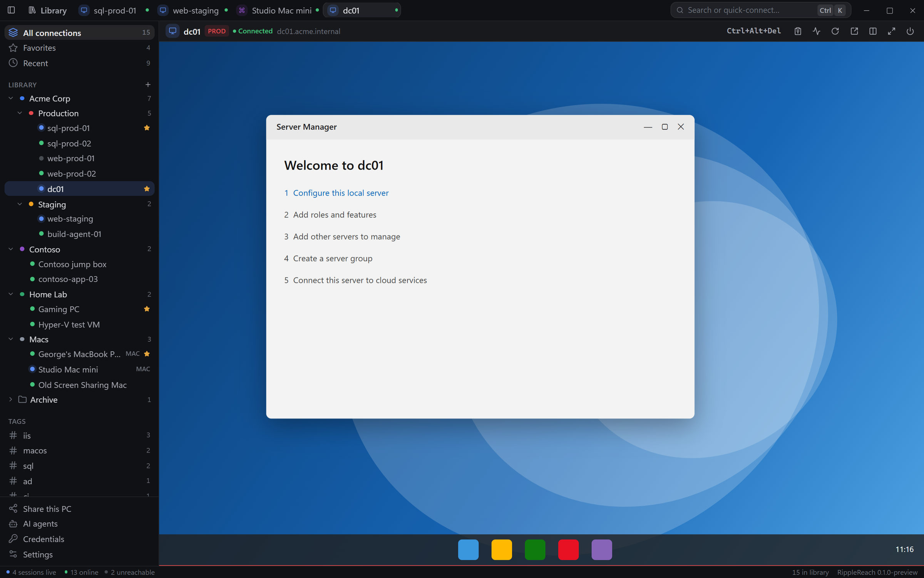The image size is (924, 578).
Task: Collapse the Production folder
Action: tap(20, 113)
